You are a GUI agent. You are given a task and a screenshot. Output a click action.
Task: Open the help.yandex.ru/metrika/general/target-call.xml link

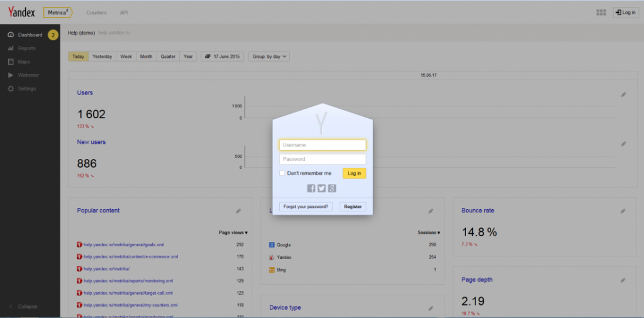tap(128, 293)
